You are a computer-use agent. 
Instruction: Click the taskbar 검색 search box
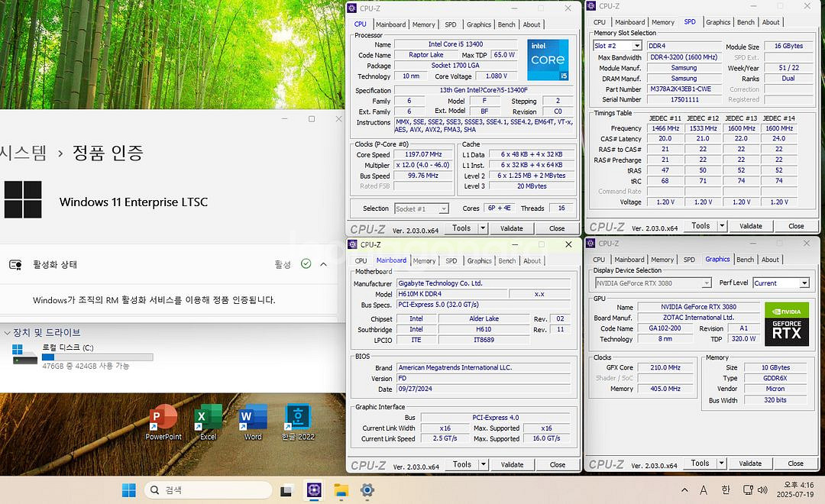209,490
